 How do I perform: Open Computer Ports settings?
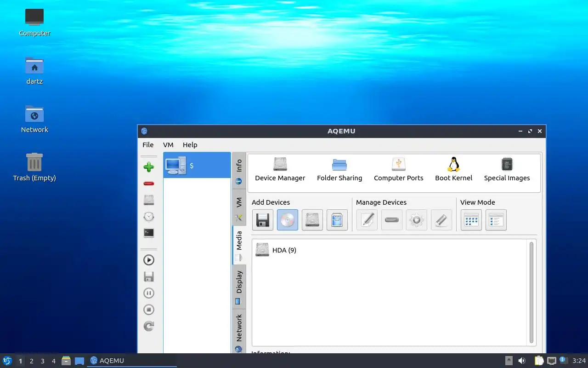coord(398,170)
